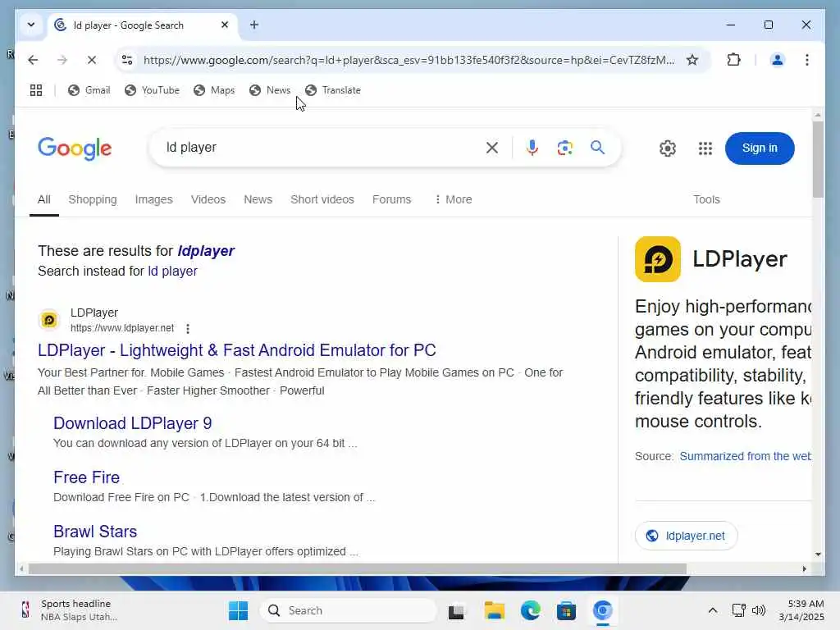Viewport: 840px width, 630px height.
Task: Open the YouTube bookmark
Action: (x=152, y=90)
